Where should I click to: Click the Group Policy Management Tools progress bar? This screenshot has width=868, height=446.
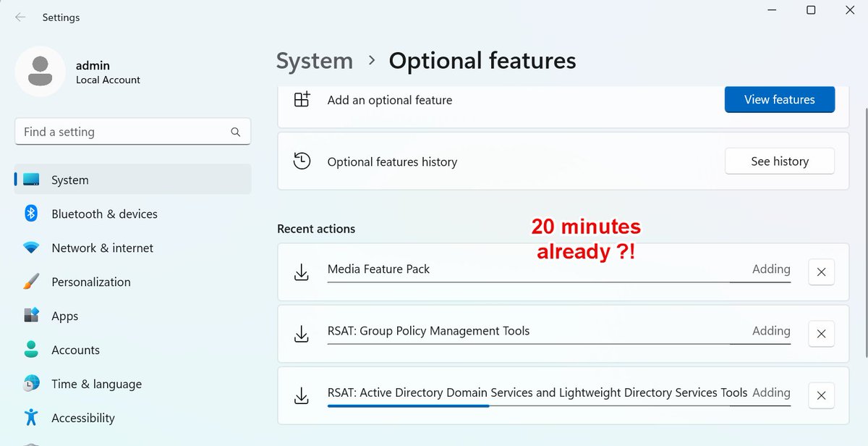[559, 343]
